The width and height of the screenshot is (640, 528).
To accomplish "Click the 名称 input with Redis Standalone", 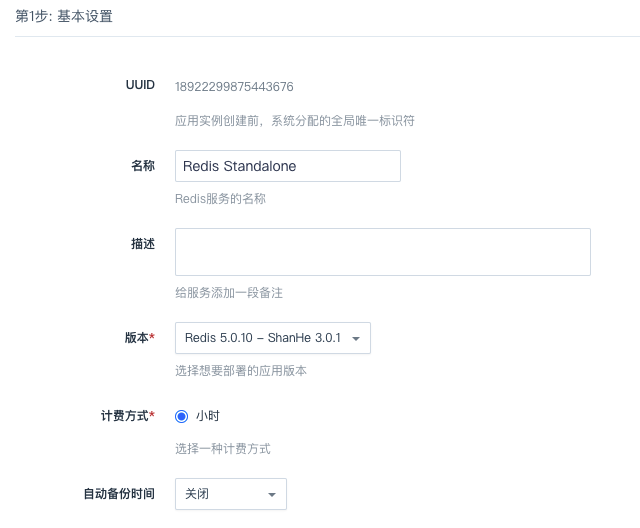I will [x=288, y=166].
